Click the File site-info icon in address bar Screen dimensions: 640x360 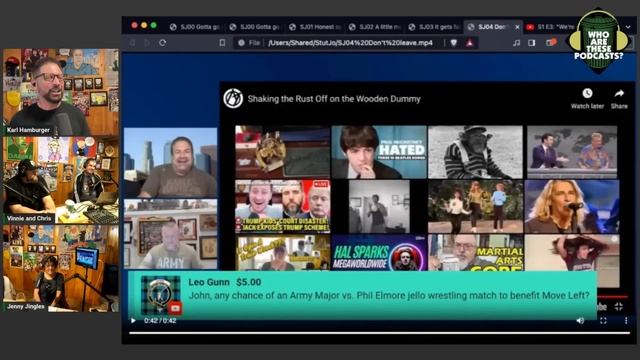(x=242, y=42)
